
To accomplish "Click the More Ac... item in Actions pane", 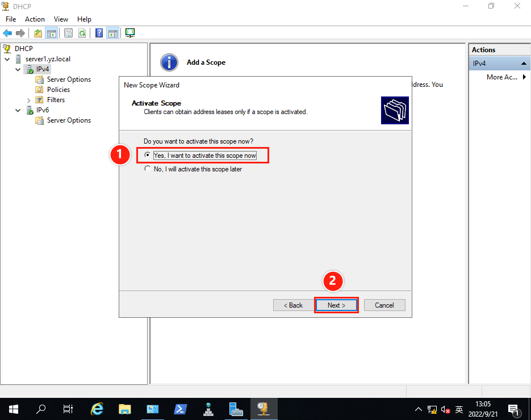I will (x=502, y=77).
